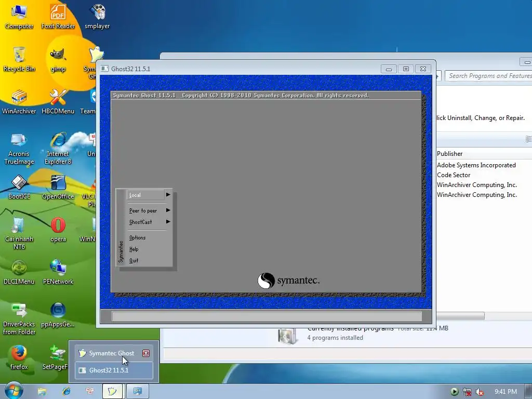Open the folder icon in taskbar

pos(42,392)
